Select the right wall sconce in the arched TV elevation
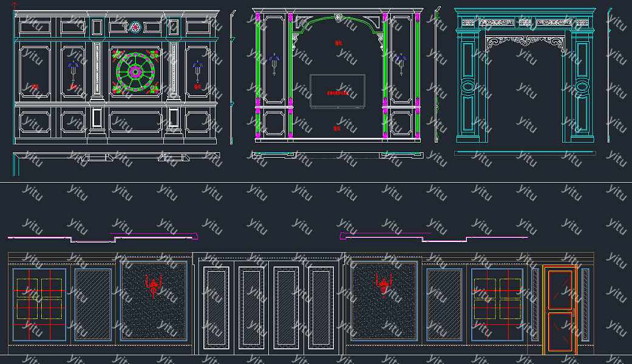Screen dimensions: 632x364 (401, 64)
